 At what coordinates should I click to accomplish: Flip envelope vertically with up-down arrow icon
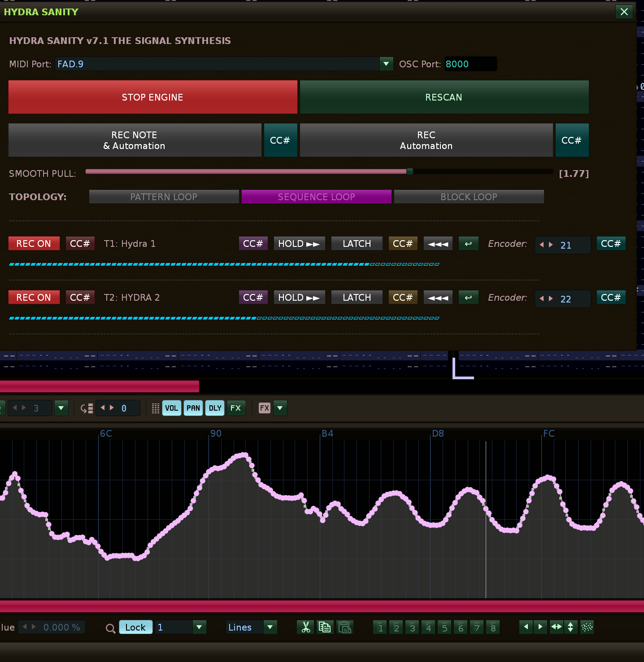(570, 627)
